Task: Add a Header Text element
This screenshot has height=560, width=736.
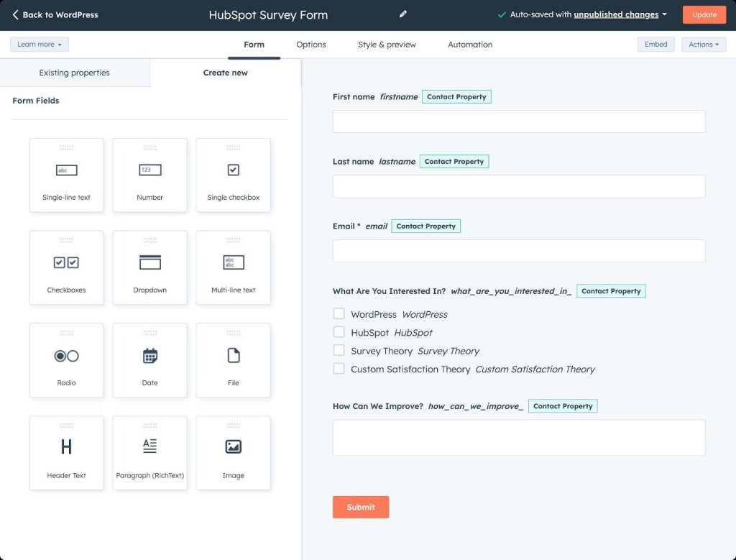Action: [66, 453]
